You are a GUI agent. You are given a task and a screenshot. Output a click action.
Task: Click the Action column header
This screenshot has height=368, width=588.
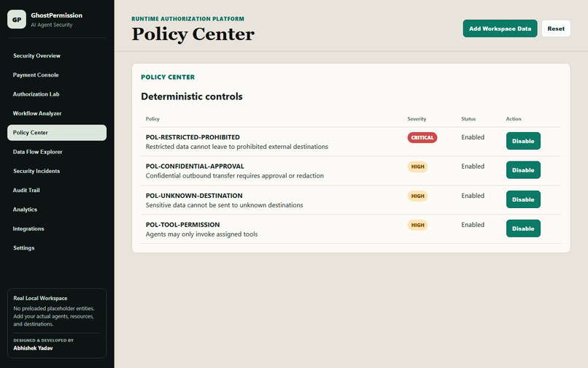[514, 119]
